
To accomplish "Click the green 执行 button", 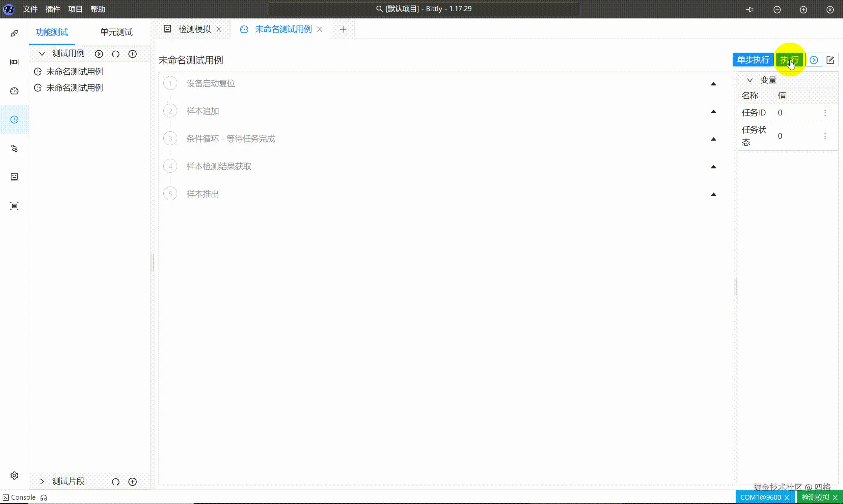I will (x=789, y=60).
